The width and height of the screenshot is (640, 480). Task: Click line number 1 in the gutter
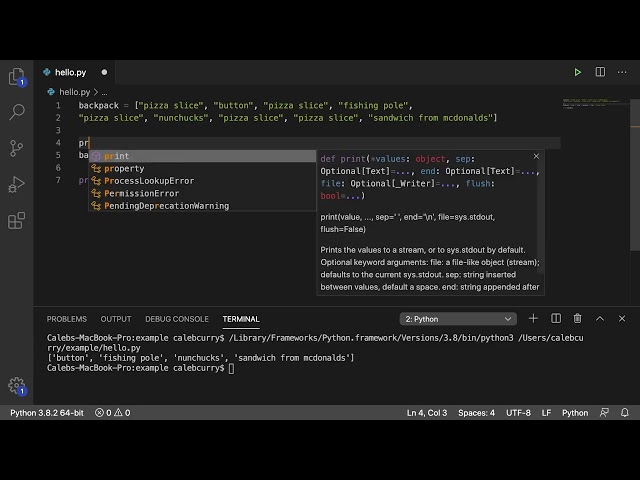click(x=58, y=105)
